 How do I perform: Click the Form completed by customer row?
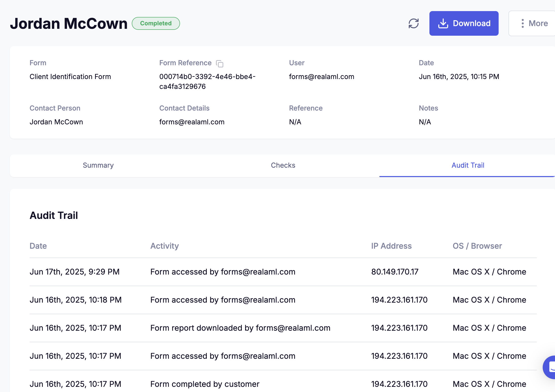point(205,384)
